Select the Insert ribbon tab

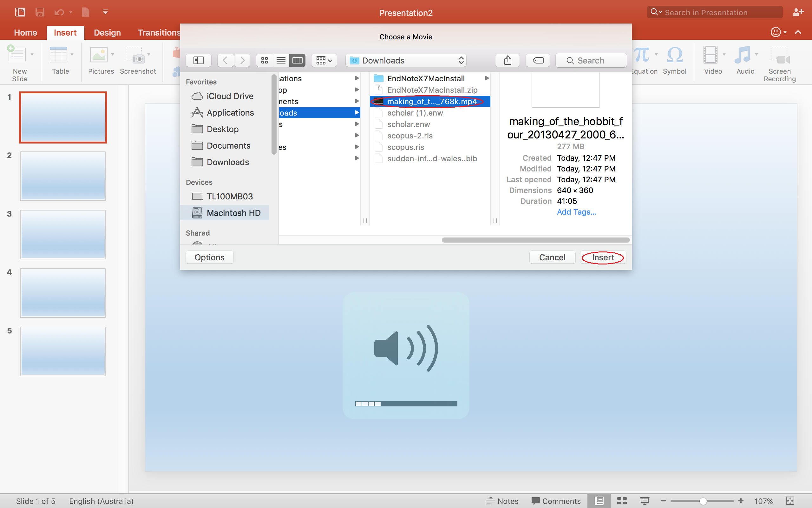point(65,33)
